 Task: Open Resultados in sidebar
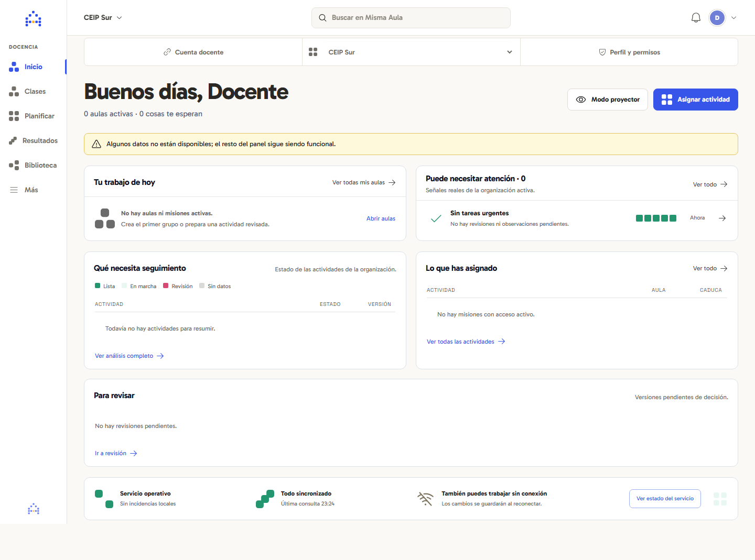[33, 140]
